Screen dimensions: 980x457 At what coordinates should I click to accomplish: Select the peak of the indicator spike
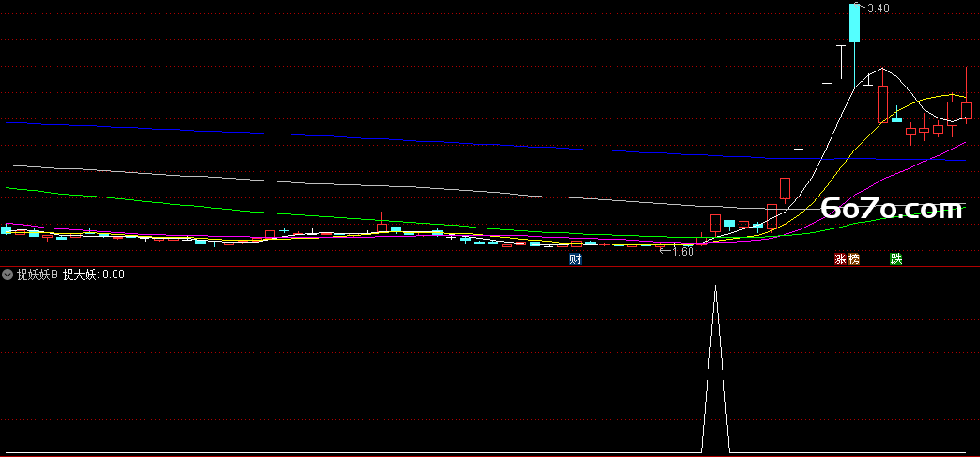(x=716, y=286)
